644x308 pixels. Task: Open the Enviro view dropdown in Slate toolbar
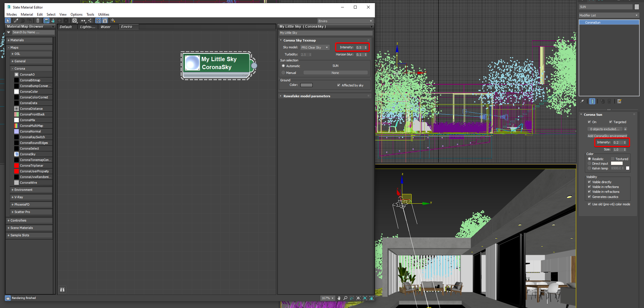(345, 21)
